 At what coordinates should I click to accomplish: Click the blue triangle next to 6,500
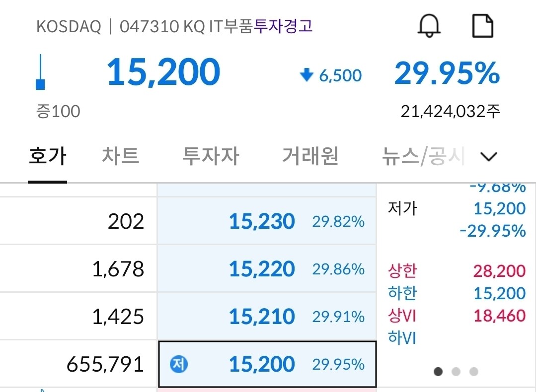[x=306, y=75]
